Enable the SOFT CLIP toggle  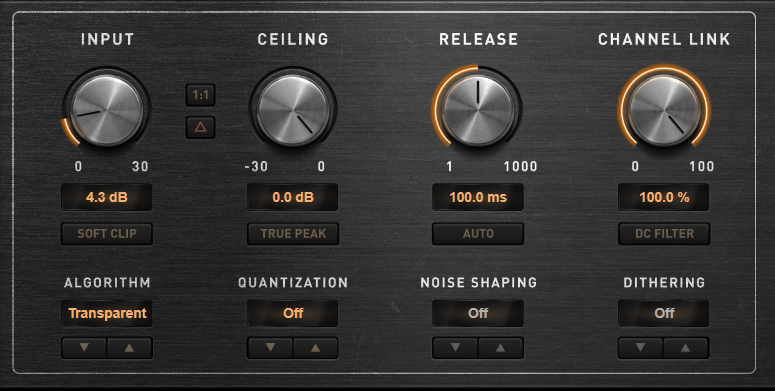click(x=107, y=233)
